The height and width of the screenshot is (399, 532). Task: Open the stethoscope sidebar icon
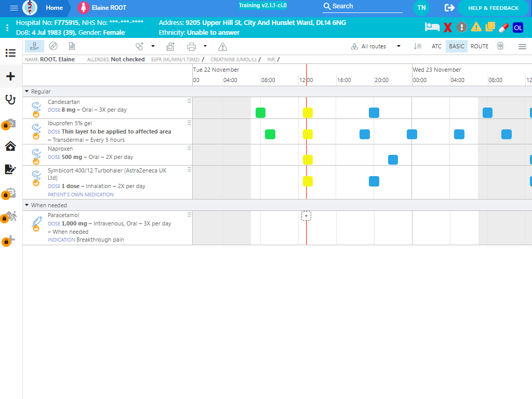coord(10,99)
